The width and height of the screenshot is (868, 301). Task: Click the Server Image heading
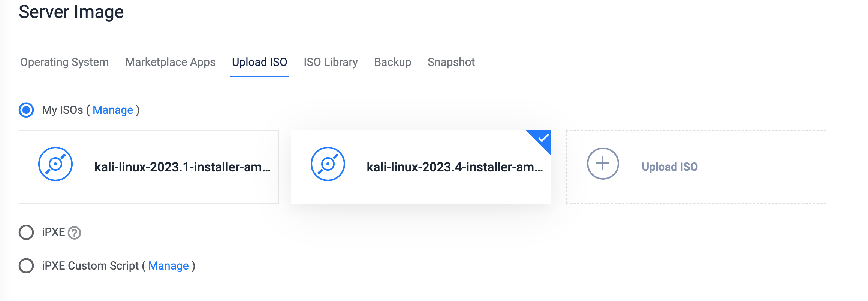coord(71,12)
